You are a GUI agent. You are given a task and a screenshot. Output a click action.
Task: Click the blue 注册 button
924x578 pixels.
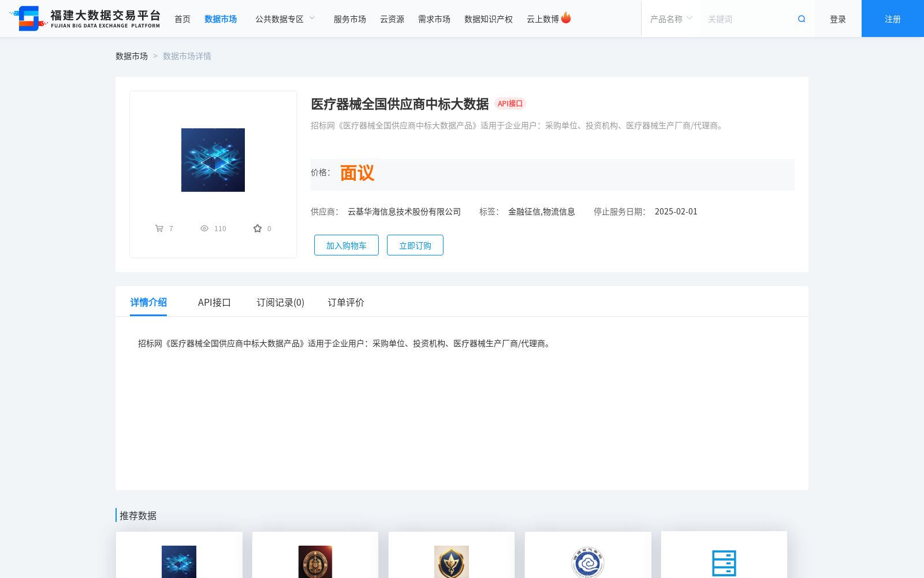(893, 18)
